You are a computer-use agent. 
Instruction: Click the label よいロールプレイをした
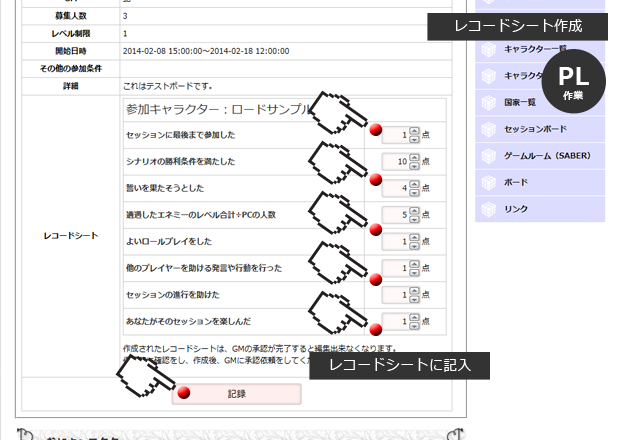169,241
